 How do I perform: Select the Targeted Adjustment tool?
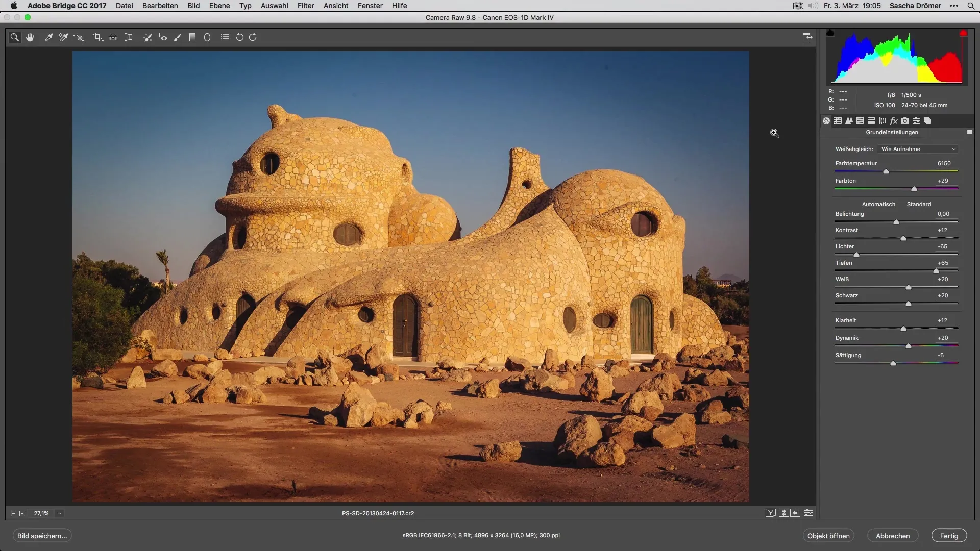(x=79, y=37)
